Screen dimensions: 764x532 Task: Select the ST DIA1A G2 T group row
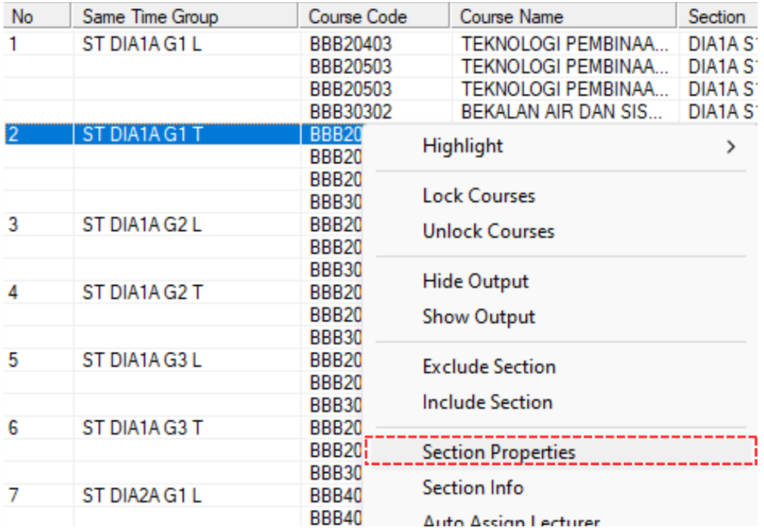click(142, 292)
